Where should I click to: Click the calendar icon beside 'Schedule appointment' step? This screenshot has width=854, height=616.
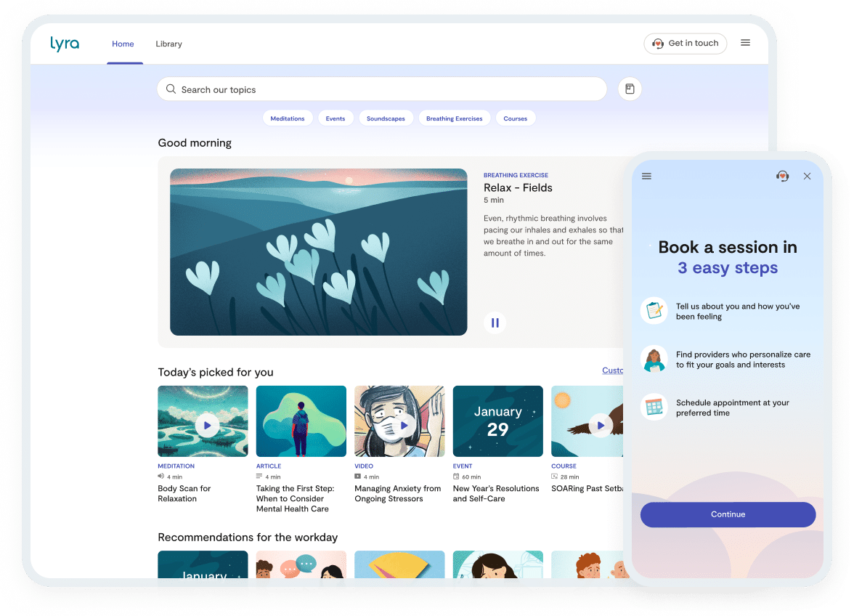[654, 407]
